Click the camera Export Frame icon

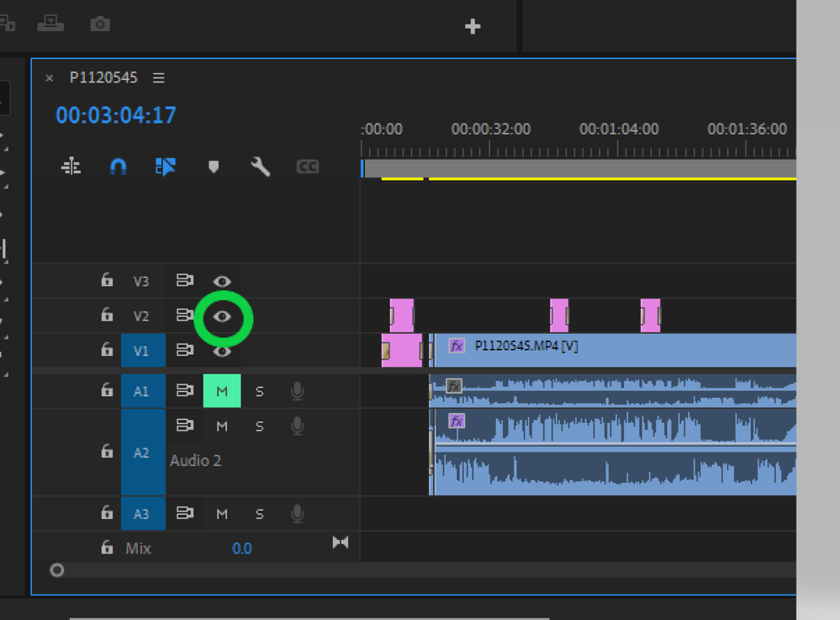coord(100,24)
